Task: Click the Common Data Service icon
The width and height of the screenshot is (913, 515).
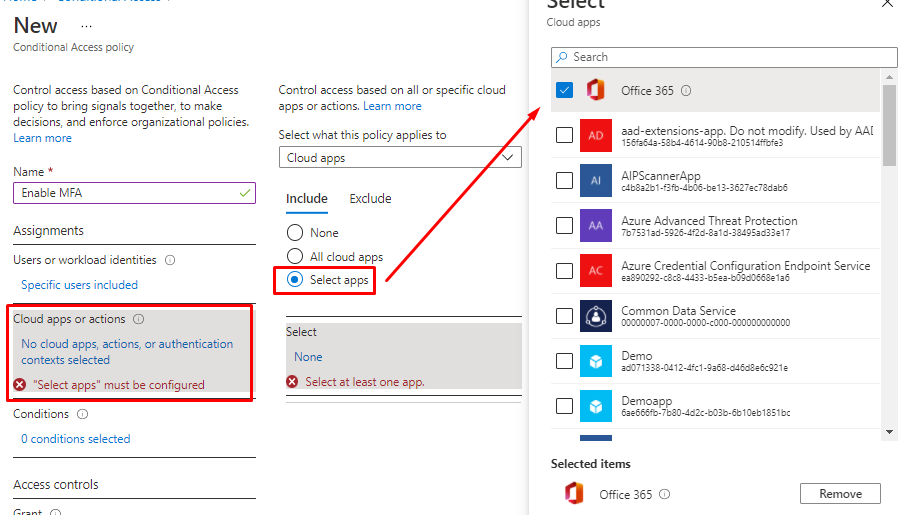Action: pos(596,316)
